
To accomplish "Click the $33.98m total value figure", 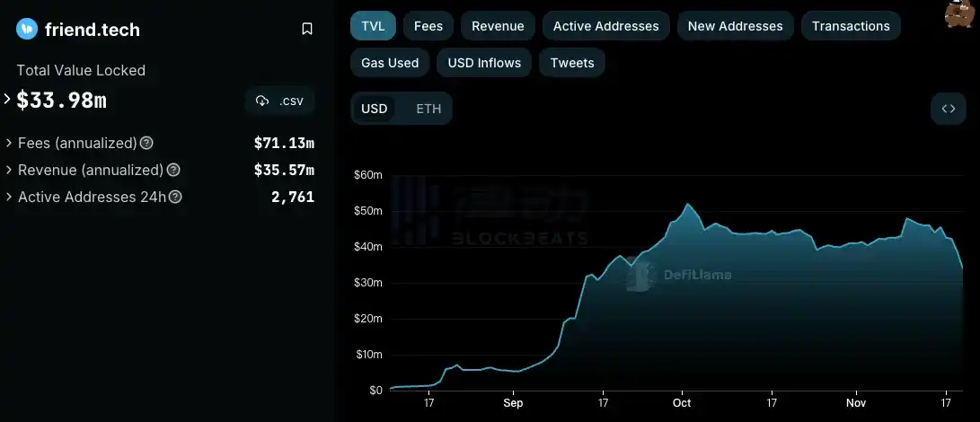I will click(61, 101).
